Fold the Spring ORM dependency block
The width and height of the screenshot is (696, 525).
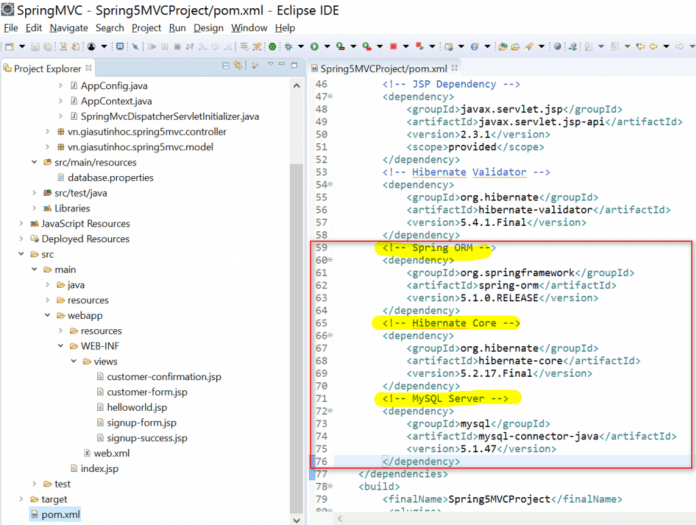coord(332,261)
